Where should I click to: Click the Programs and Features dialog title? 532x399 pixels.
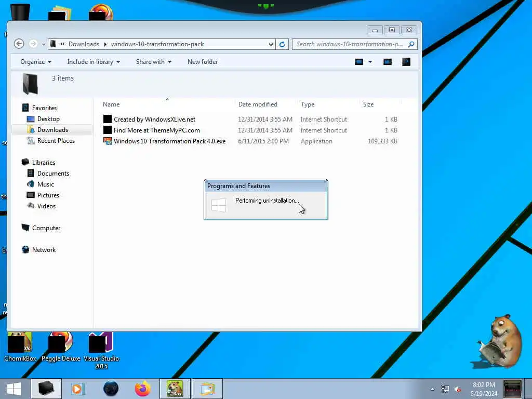coord(239,186)
